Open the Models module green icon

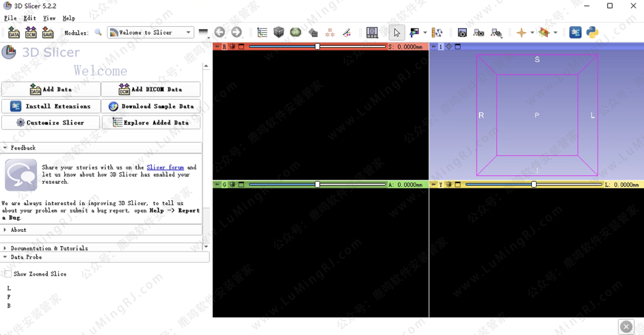[x=296, y=32]
